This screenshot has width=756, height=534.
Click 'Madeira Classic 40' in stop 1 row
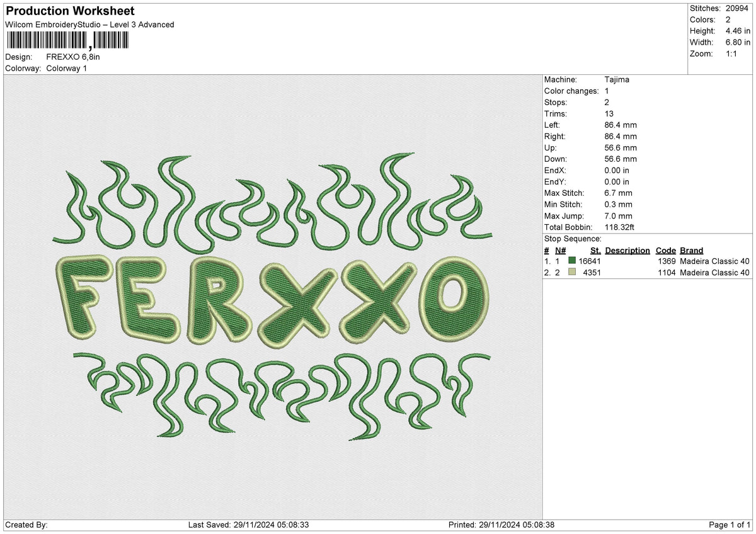tap(715, 261)
